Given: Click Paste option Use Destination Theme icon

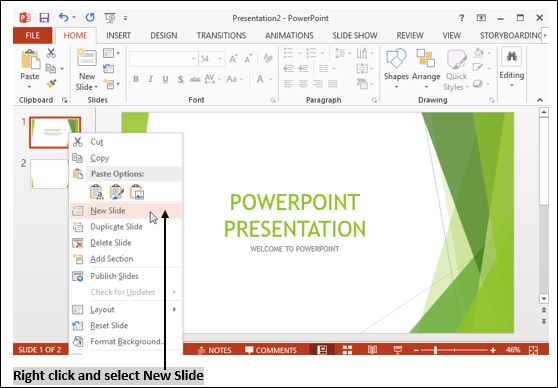Looking at the screenshot, I should pyautogui.click(x=96, y=192).
